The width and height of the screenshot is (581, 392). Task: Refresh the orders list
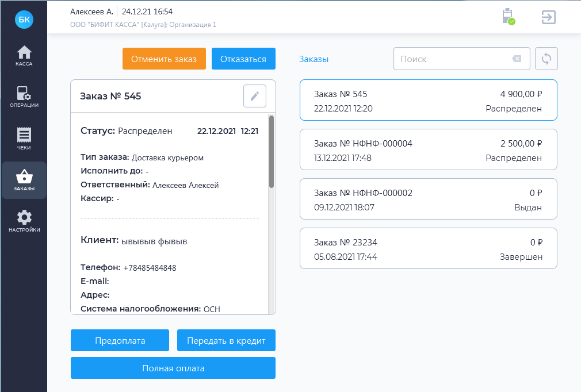click(546, 59)
